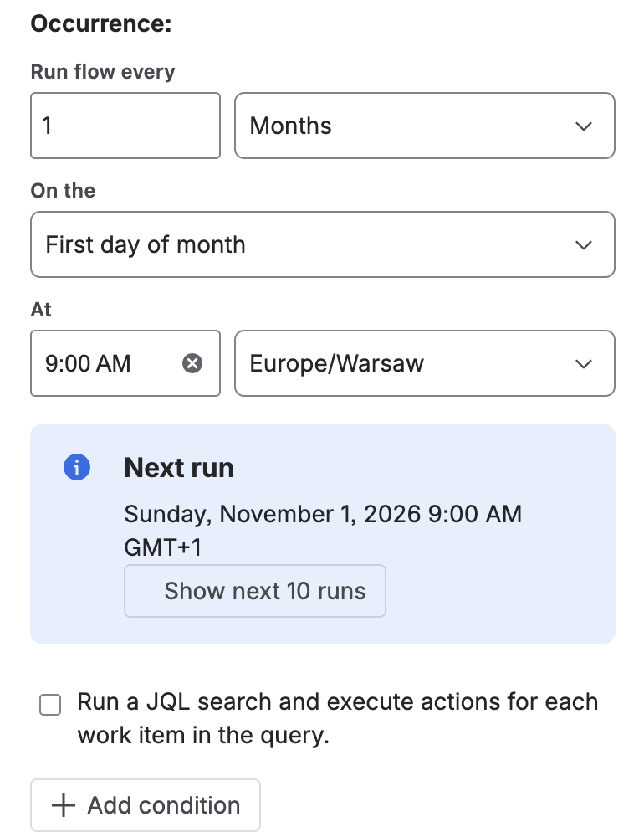This screenshot has height=837, width=644.
Task: Open the Months interval unit dropdown
Action: [425, 126]
